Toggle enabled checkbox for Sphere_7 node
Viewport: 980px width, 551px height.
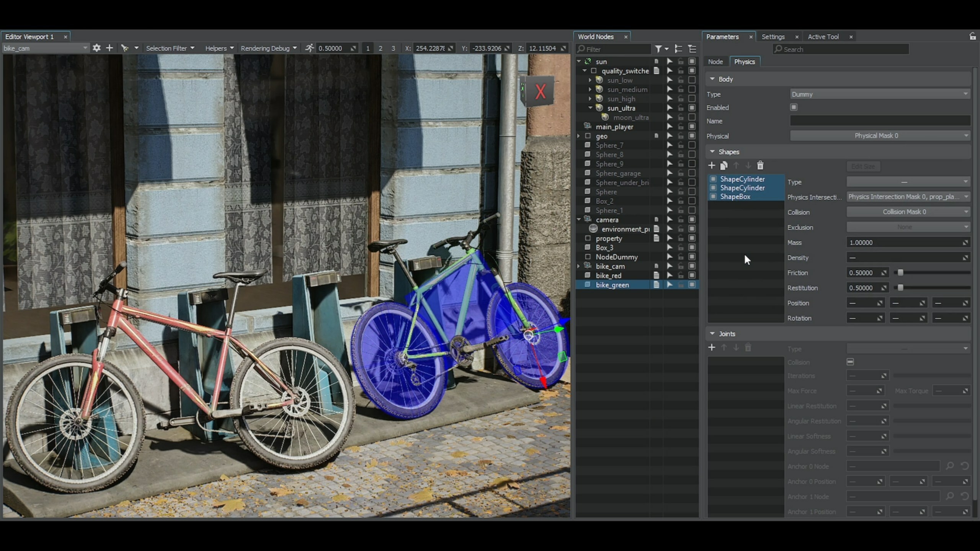692,145
